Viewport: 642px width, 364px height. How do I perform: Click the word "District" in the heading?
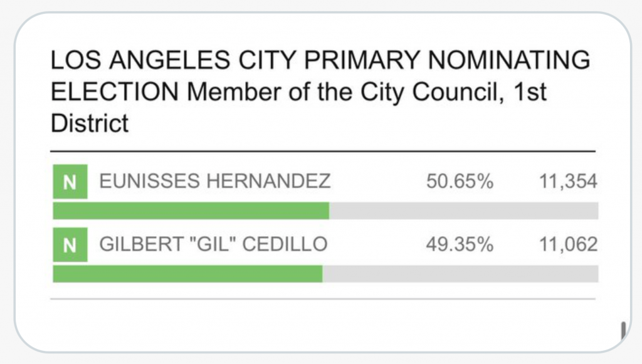coord(89,123)
